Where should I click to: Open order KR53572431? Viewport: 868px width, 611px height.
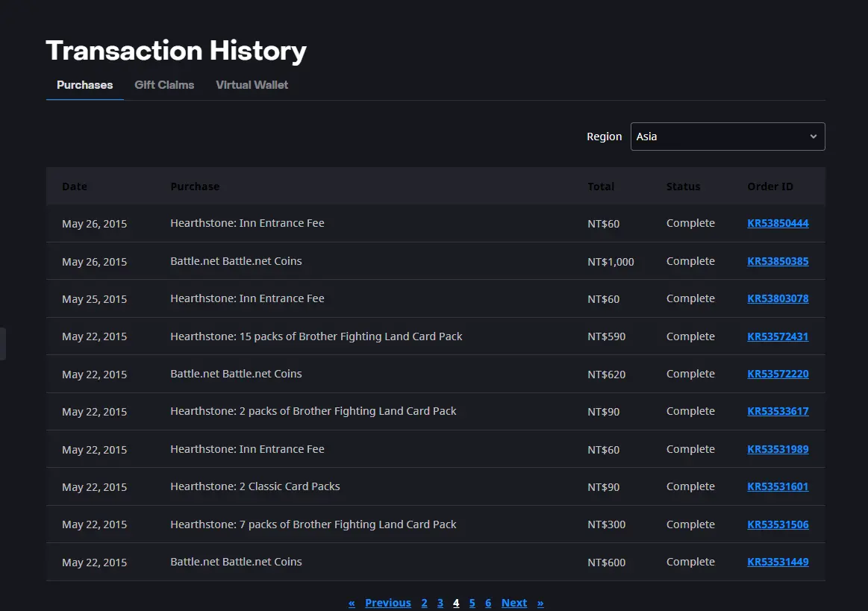[778, 336]
